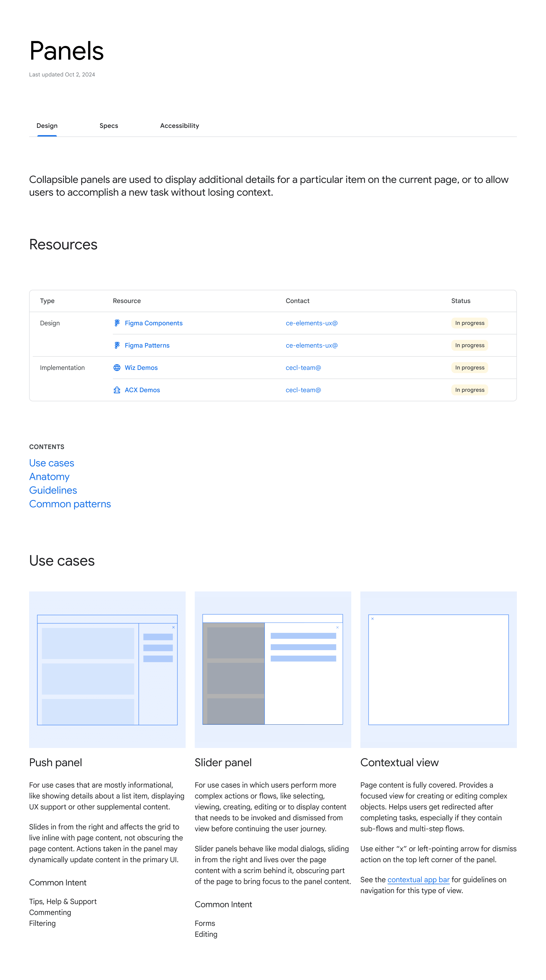
Task: Click ce-elements-ux@ contact for Figma Components
Action: (312, 323)
